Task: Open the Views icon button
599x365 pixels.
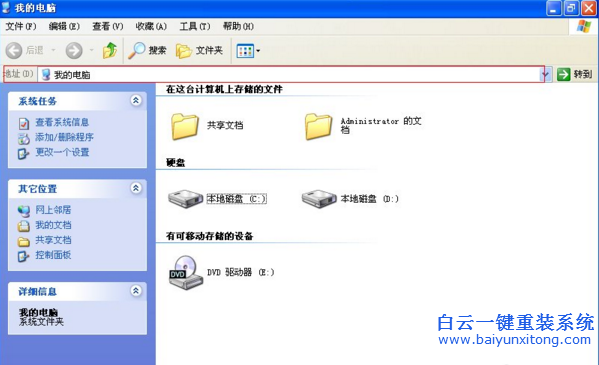Action: (x=245, y=51)
